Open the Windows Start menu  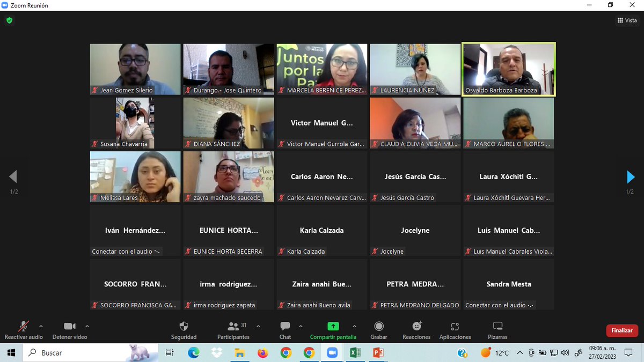(x=12, y=352)
